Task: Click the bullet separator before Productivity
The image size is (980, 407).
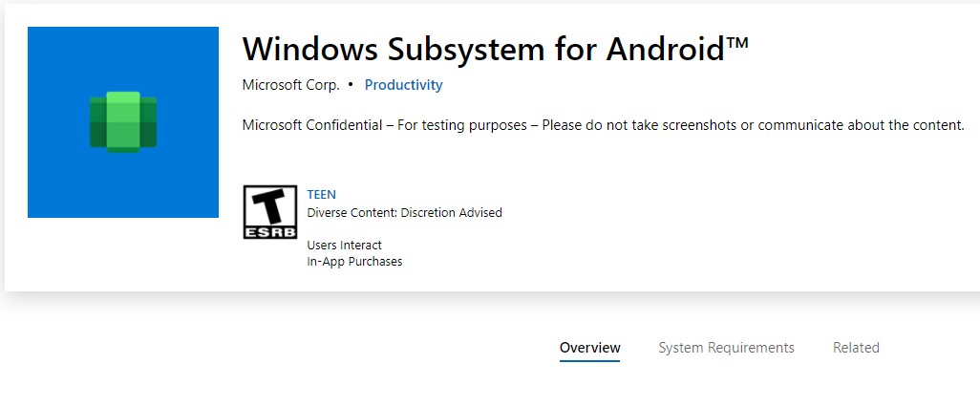Action: click(x=351, y=84)
